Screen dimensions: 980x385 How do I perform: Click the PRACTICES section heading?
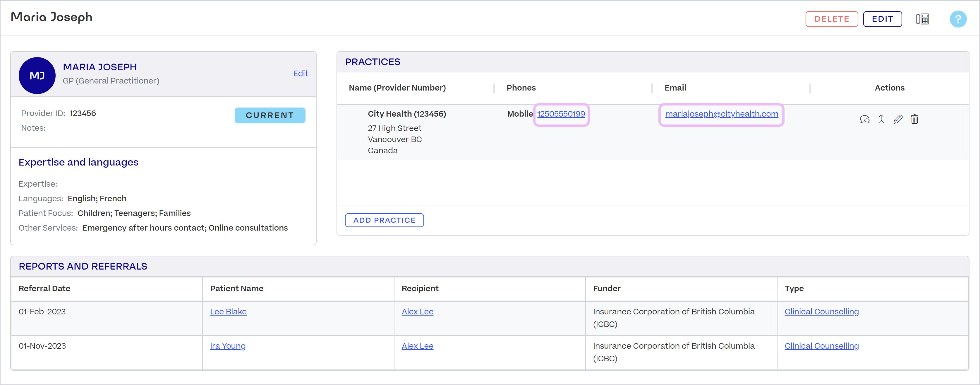point(373,62)
